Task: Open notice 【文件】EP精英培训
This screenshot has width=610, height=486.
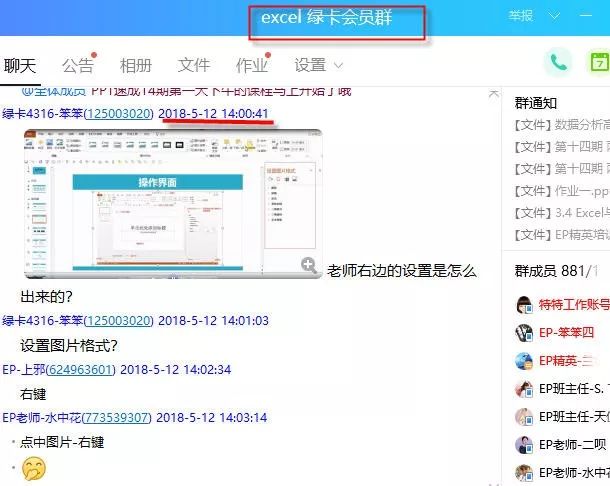Action: [x=562, y=235]
